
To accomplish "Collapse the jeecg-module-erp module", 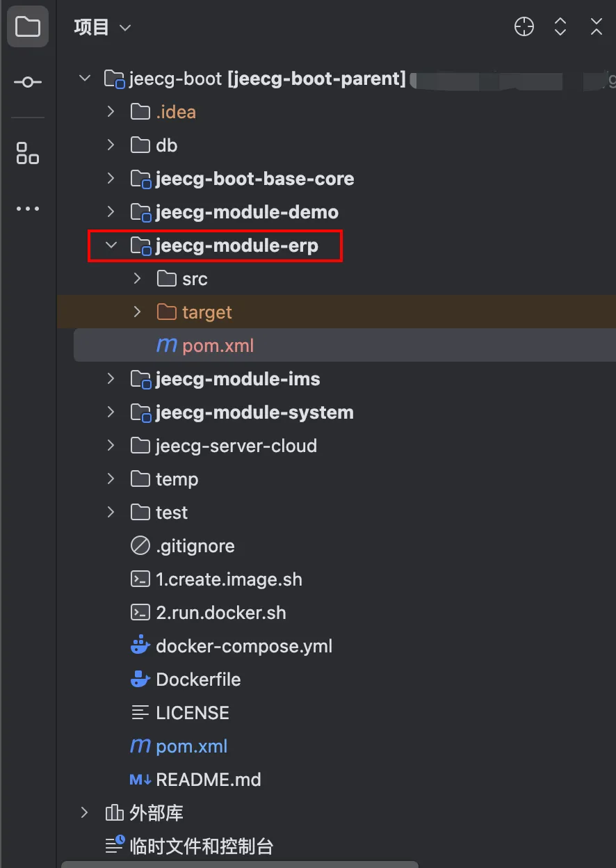I will click(111, 245).
